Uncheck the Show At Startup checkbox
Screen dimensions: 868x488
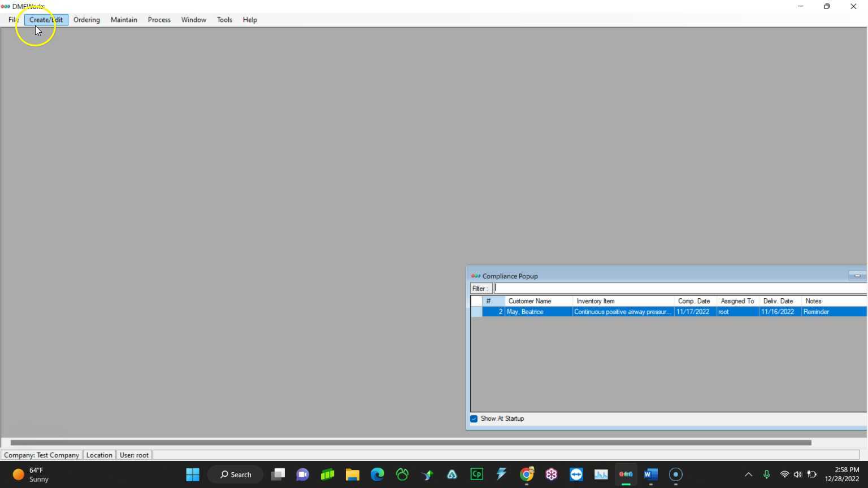tap(474, 419)
